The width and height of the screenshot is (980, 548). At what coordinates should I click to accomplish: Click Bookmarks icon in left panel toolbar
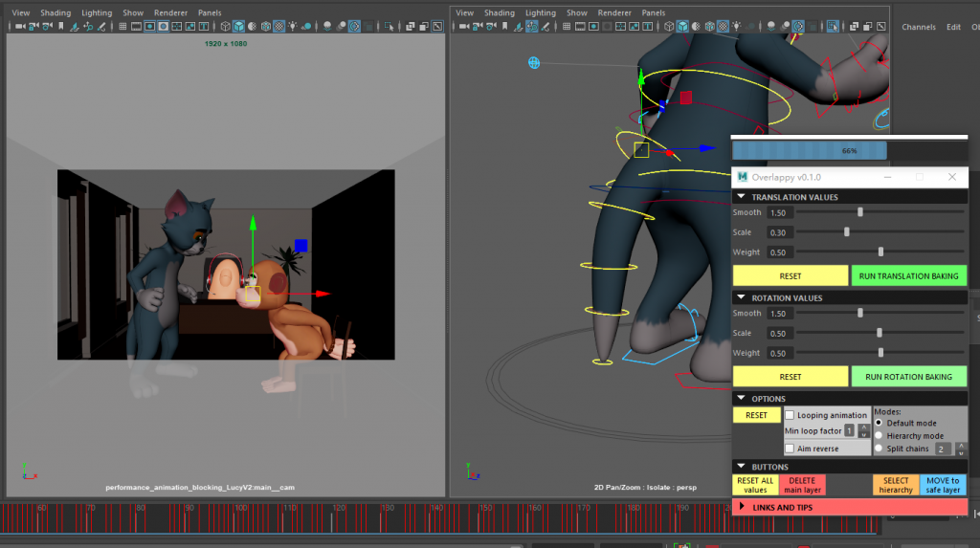click(x=60, y=26)
